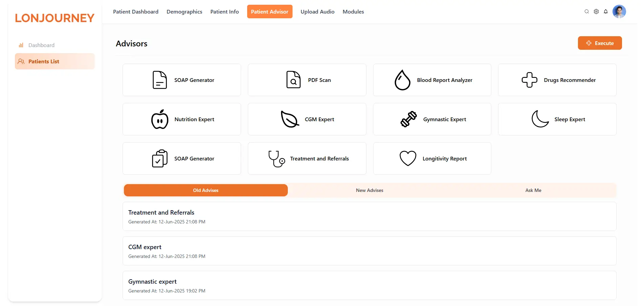This screenshot has height=306, width=644.
Task: Switch to the New Advises tab
Action: 370,190
